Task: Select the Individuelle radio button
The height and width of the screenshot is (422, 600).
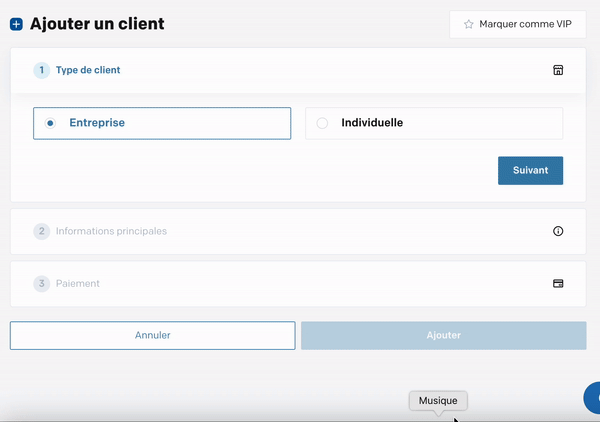Action: (x=322, y=123)
